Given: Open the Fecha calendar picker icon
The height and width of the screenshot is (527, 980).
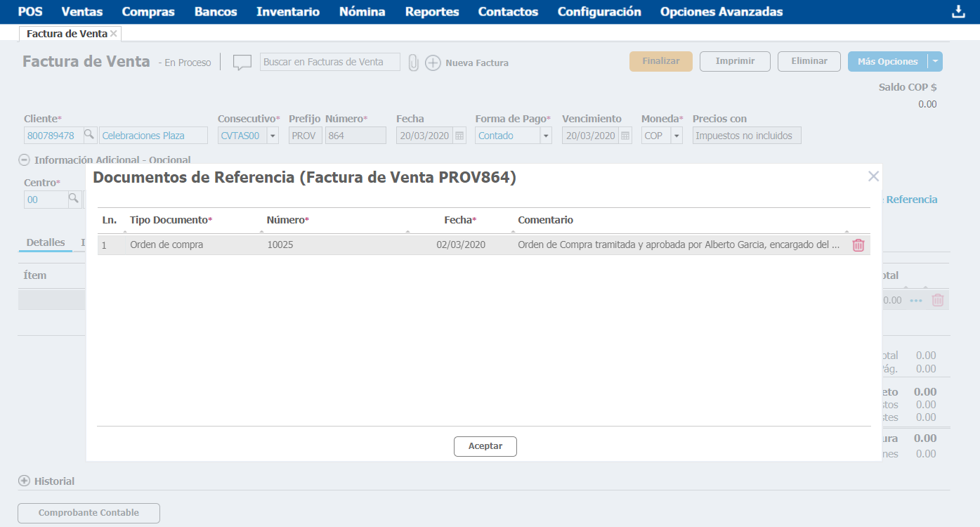Looking at the screenshot, I should pyautogui.click(x=459, y=136).
